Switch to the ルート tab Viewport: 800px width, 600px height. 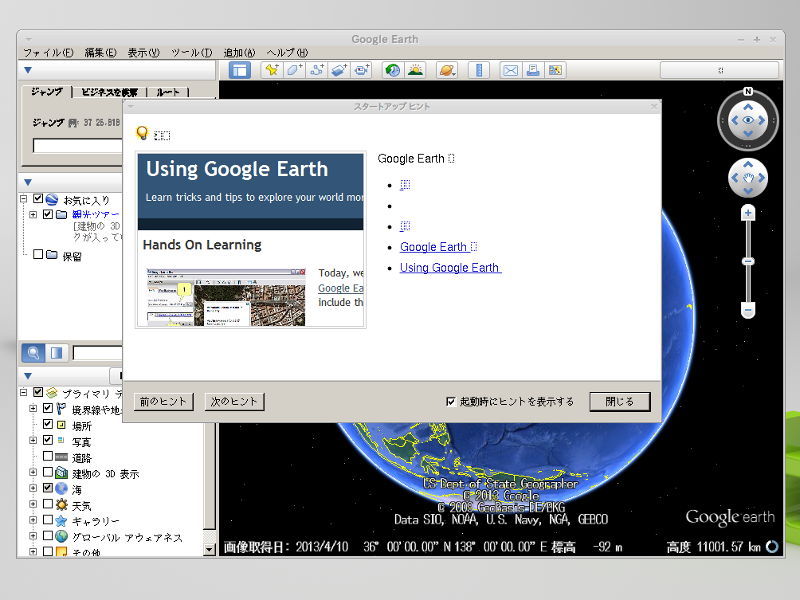coord(168,92)
